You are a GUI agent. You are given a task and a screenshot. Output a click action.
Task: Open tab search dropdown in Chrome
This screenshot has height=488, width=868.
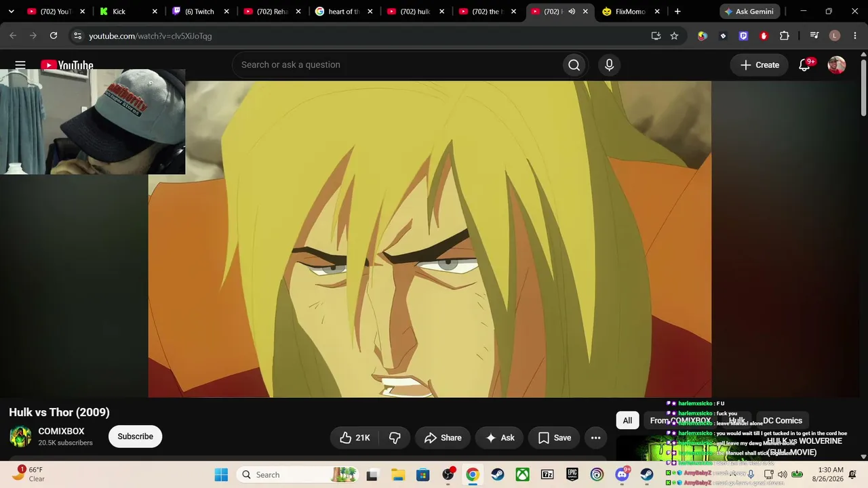coord(11,12)
